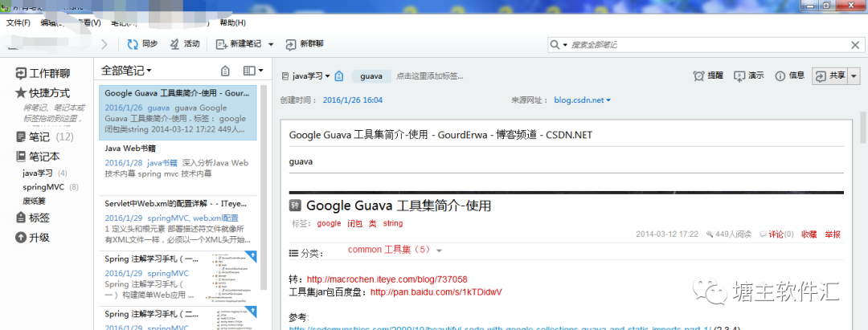
Task: Open source URL blog.csdn.net dropdown
Action: [583, 100]
